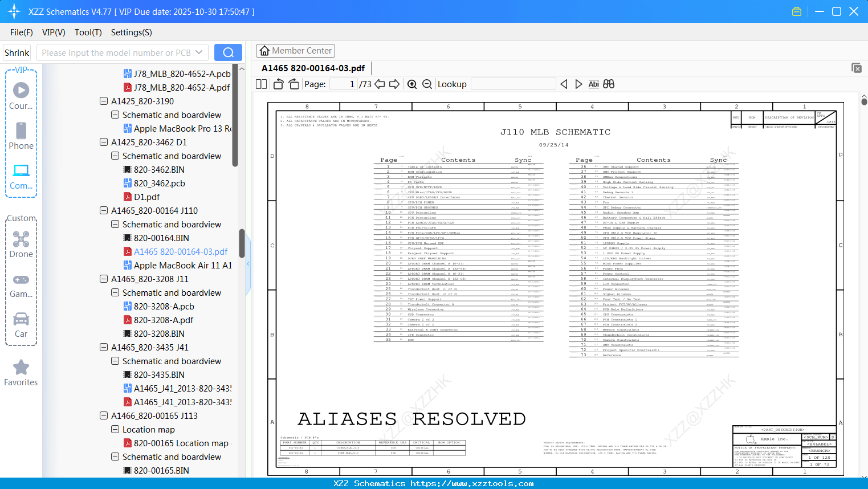
Task: Open the 820-00164.BIN file
Action: (x=156, y=238)
